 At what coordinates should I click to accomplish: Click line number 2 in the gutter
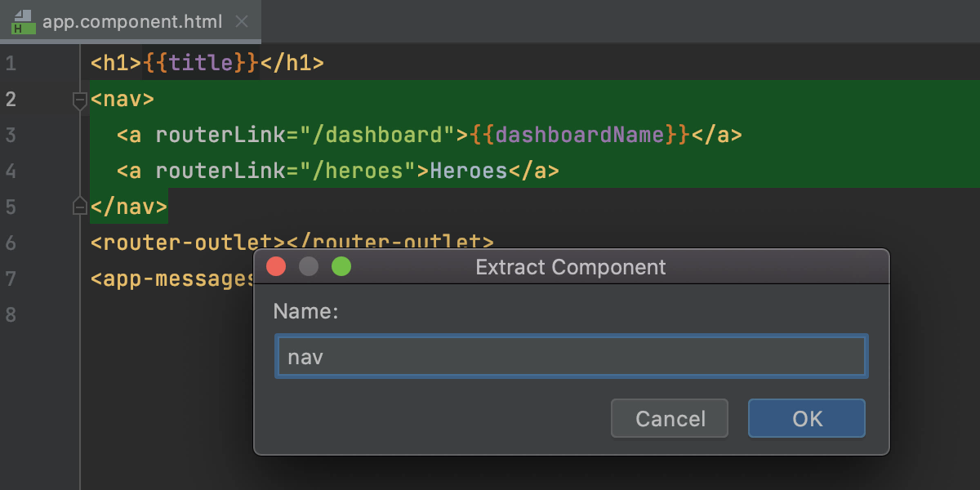point(11,100)
